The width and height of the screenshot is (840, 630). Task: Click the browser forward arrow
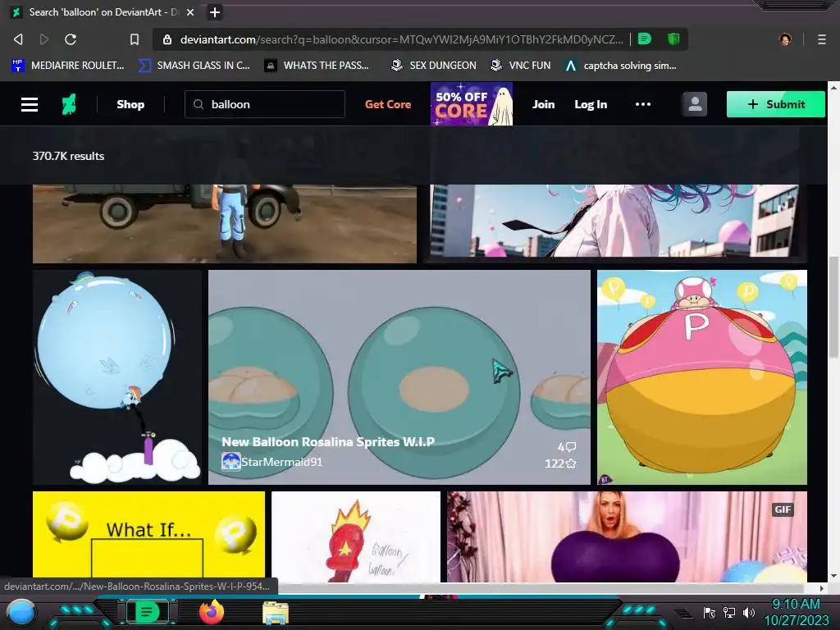(x=44, y=39)
